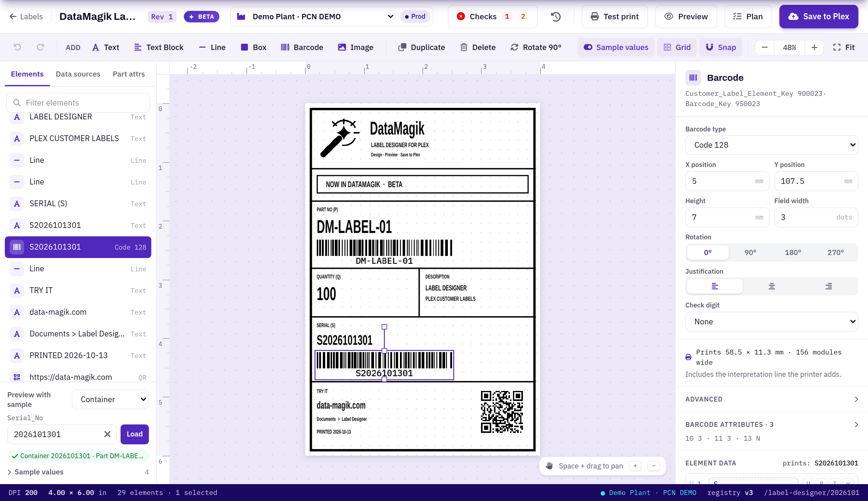The width and height of the screenshot is (868, 501).
Task: Set rotation to 90°
Action: click(x=750, y=252)
